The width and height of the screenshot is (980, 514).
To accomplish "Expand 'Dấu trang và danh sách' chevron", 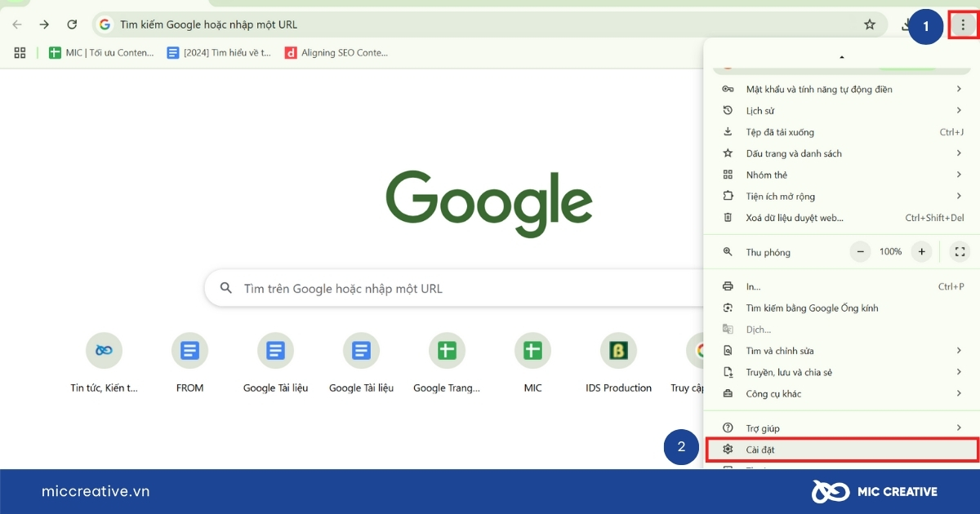I will click(959, 153).
